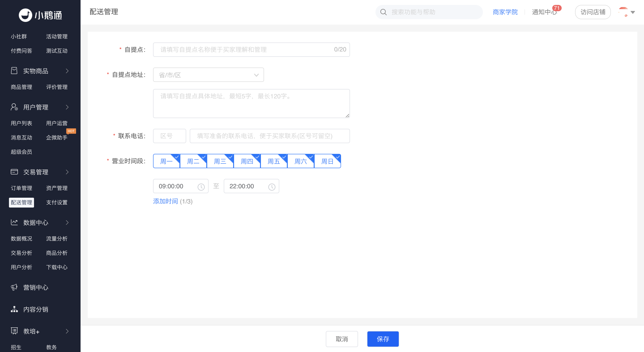This screenshot has height=352, width=644.
Task: Expand the account avatar dropdown arrow
Action: [x=633, y=12]
